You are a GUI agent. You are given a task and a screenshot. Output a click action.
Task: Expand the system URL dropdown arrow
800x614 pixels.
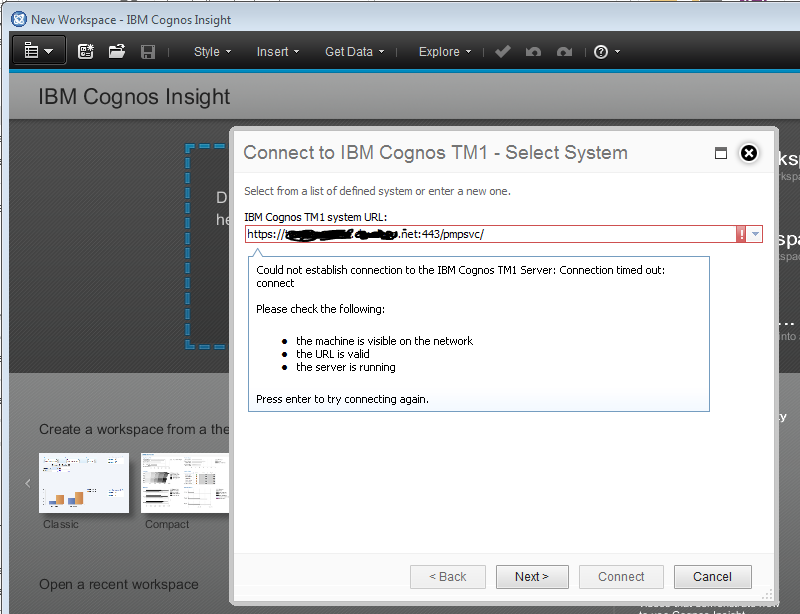755,234
